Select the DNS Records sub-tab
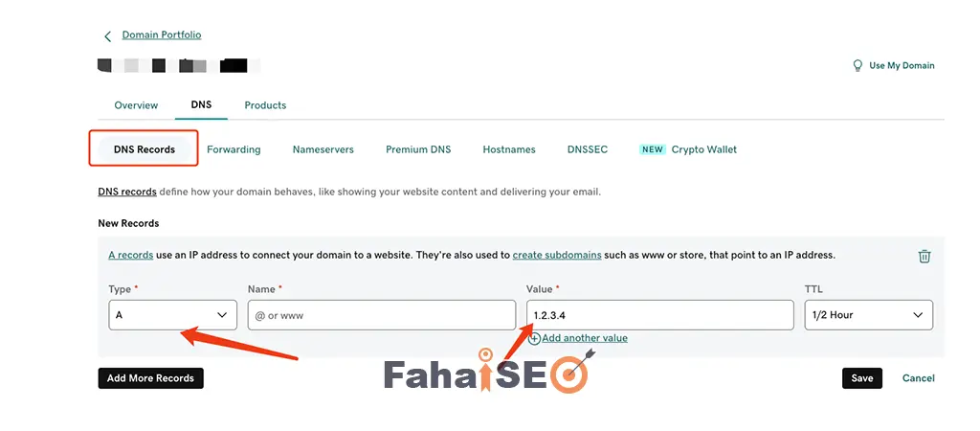Screen dimensions: 980x431 [145, 149]
